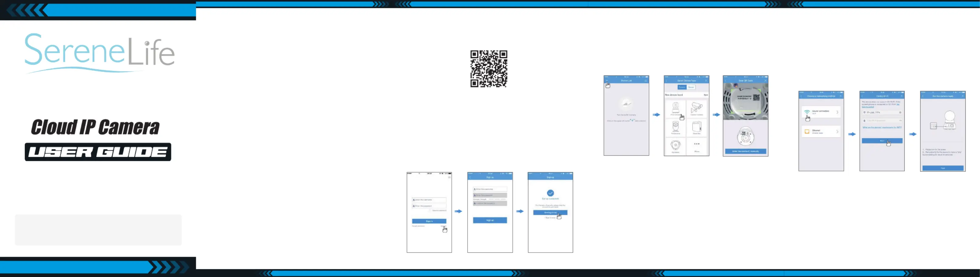Tap the gear icon beside TP-Link network
The height and width of the screenshot is (277, 980).
900,112
